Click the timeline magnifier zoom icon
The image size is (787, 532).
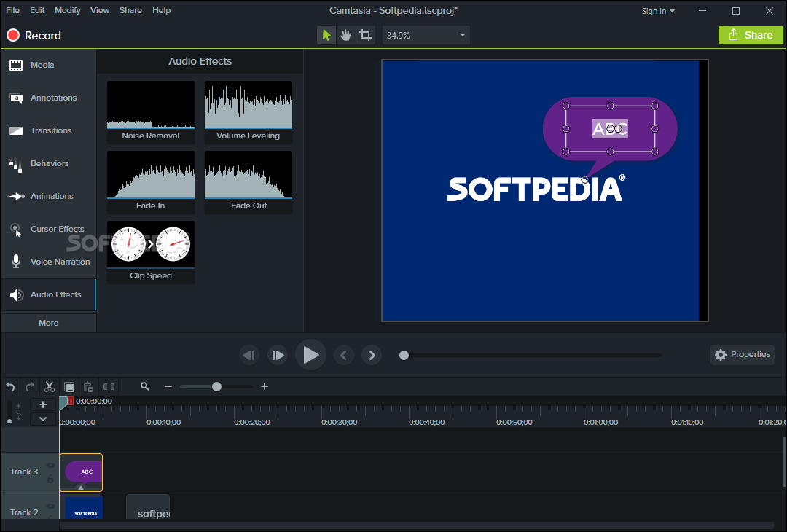[x=145, y=386]
